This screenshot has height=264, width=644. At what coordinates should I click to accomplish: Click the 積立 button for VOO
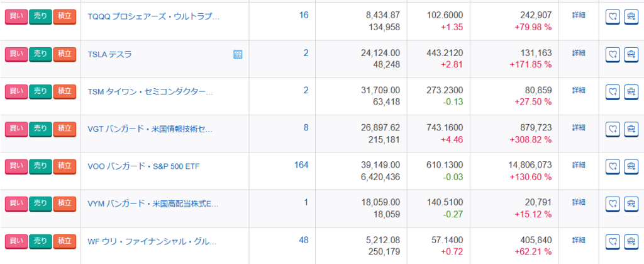(64, 166)
